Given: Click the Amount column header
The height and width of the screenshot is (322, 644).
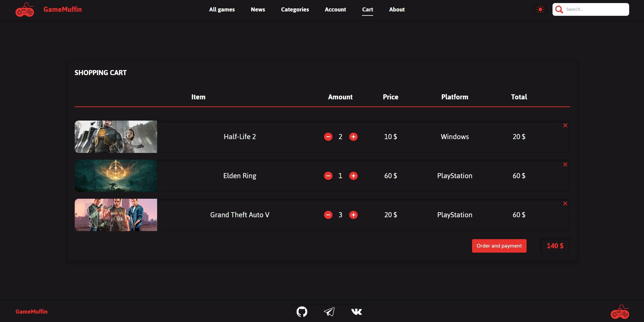Looking at the screenshot, I should pos(341,97).
